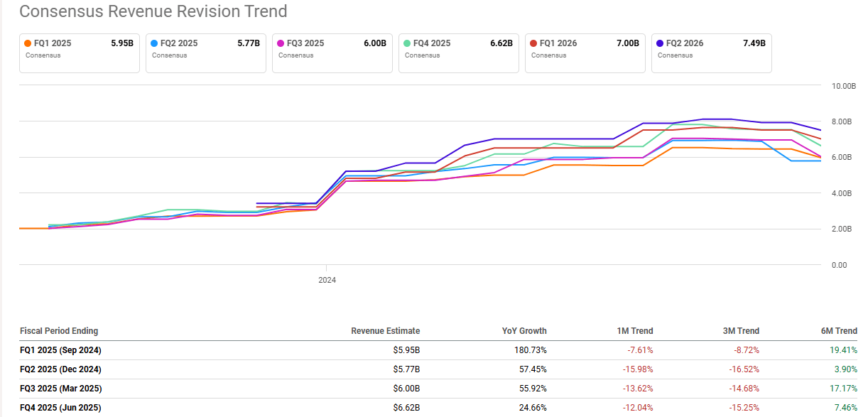Click the 57.45% YoY growth value
Screen dimensions: 868x417
point(533,369)
